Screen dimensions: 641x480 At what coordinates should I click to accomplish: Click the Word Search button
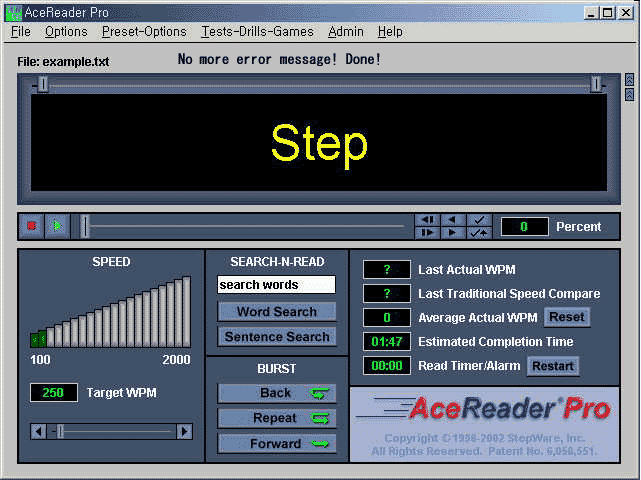277,312
